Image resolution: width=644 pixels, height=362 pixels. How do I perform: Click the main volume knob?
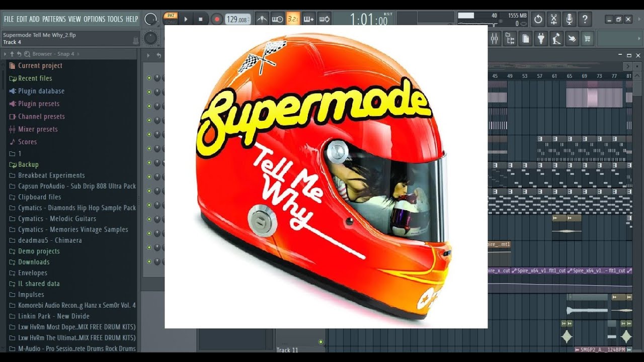point(150,20)
